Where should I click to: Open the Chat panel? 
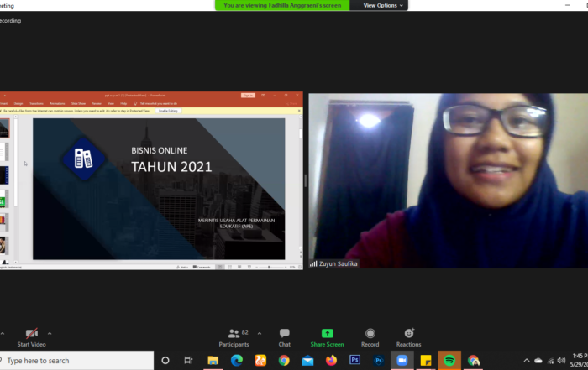(284, 334)
